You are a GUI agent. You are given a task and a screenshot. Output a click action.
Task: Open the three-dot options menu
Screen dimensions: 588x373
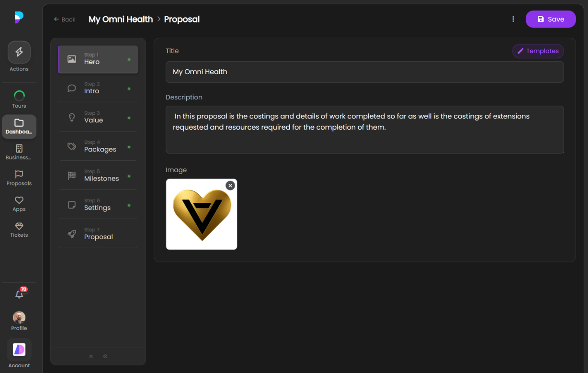pyautogui.click(x=513, y=19)
